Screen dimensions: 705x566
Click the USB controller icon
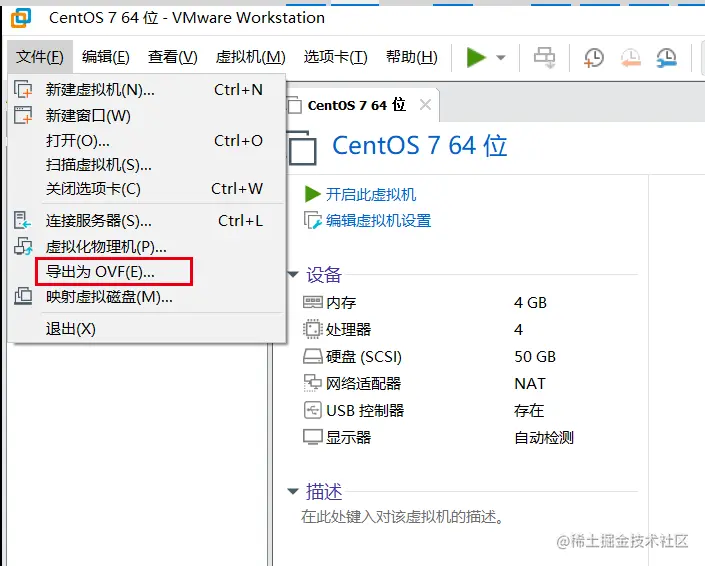(x=312, y=410)
